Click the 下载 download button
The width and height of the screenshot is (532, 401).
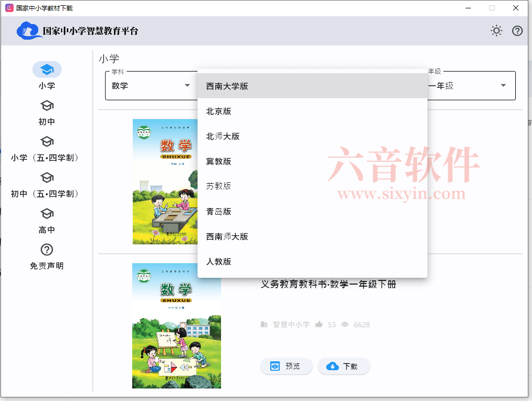(x=344, y=366)
